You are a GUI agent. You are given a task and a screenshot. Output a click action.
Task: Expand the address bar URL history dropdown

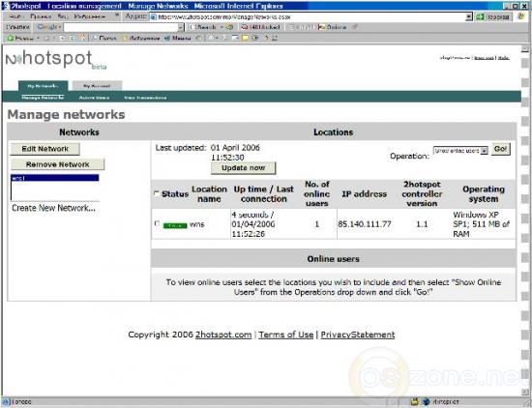(469, 16)
